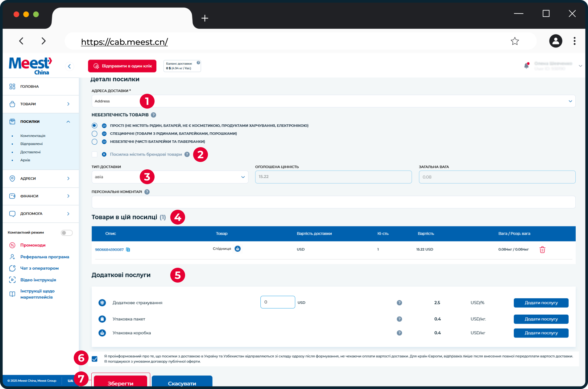Open the help icon for Додаткове страхування

(399, 303)
